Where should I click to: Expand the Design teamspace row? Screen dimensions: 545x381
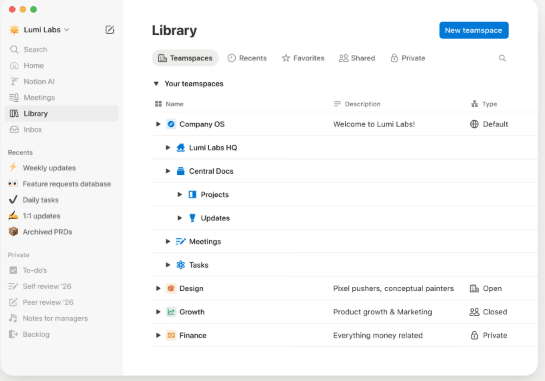158,289
